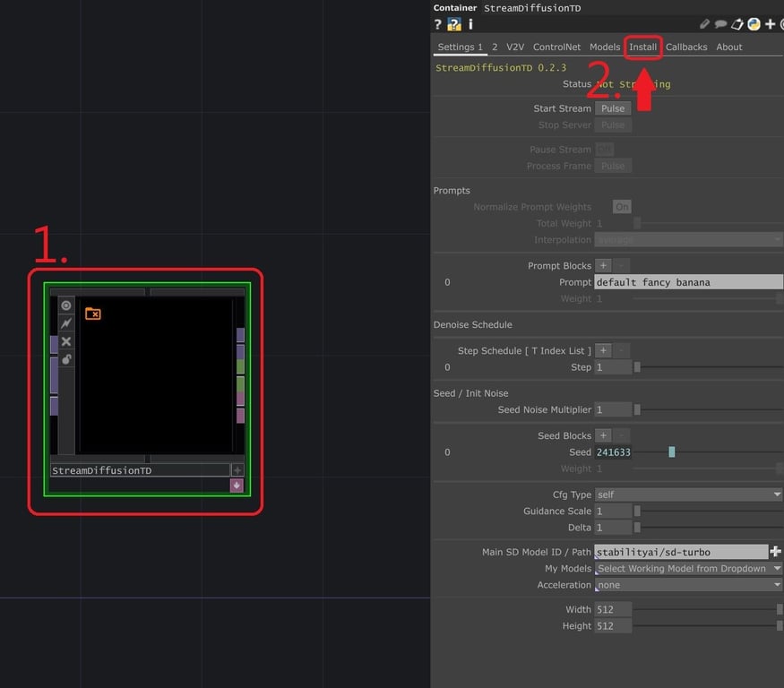Click the plus icon in parameter header

pyautogui.click(x=770, y=24)
